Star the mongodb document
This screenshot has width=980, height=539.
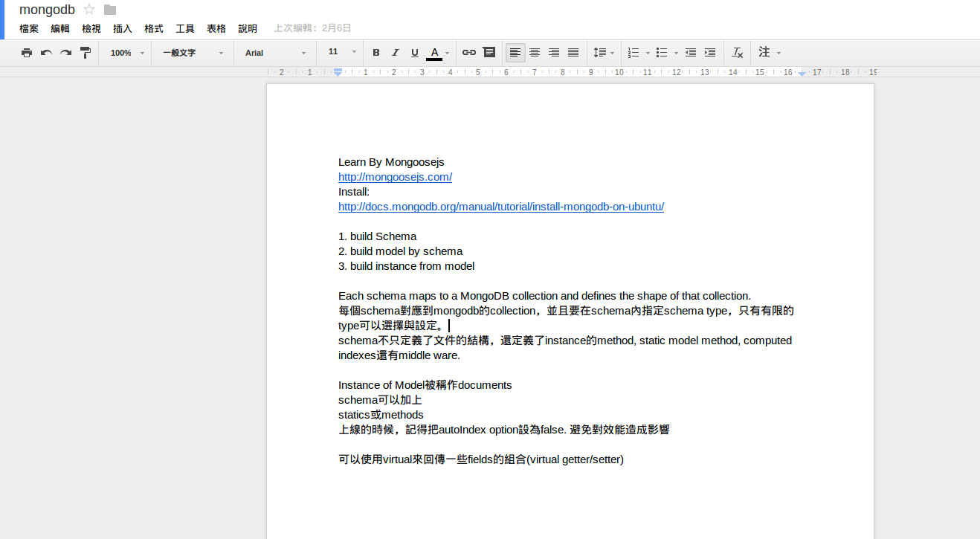pos(89,10)
